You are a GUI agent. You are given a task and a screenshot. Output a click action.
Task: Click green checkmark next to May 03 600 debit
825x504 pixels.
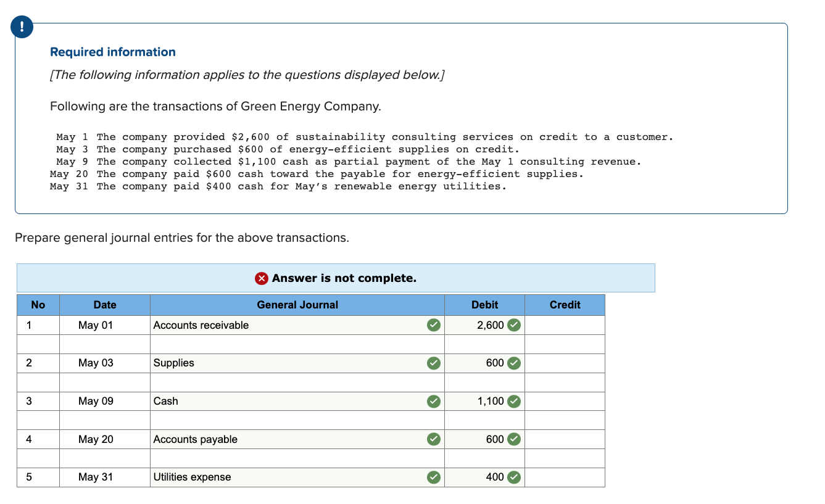point(514,363)
